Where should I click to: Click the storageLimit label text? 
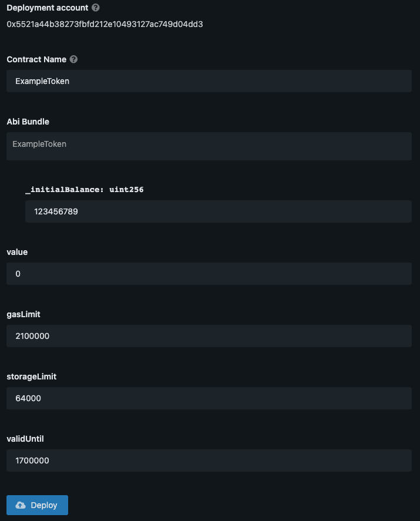32,377
